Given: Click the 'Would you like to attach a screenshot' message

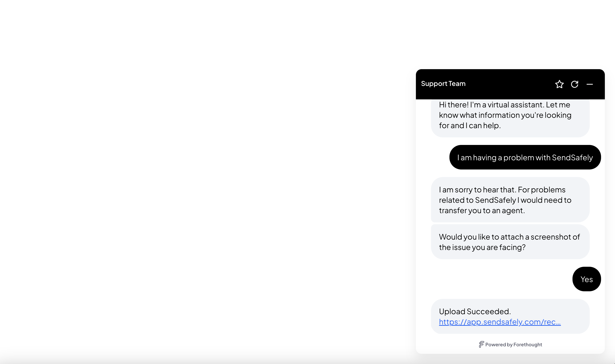Looking at the screenshot, I should tap(510, 242).
